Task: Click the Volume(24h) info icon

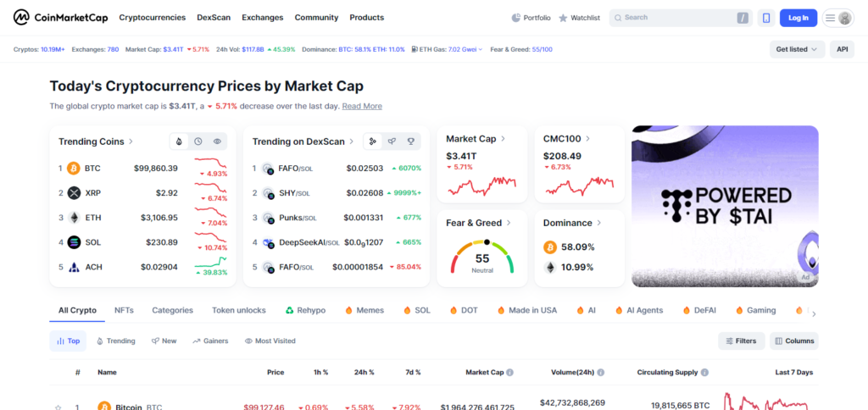Action: (601, 373)
